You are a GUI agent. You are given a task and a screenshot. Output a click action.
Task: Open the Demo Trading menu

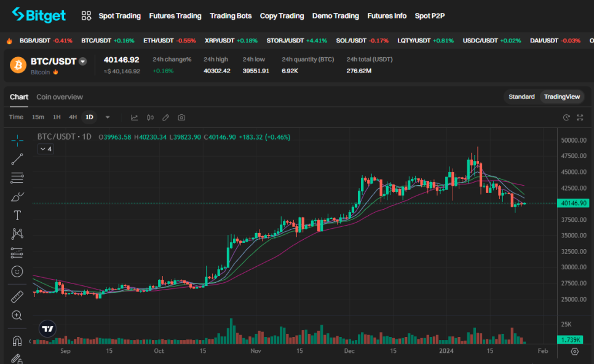(x=335, y=16)
